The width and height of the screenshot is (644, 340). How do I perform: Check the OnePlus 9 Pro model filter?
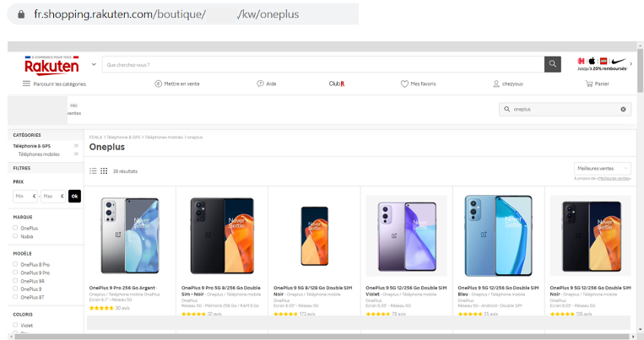click(x=15, y=273)
